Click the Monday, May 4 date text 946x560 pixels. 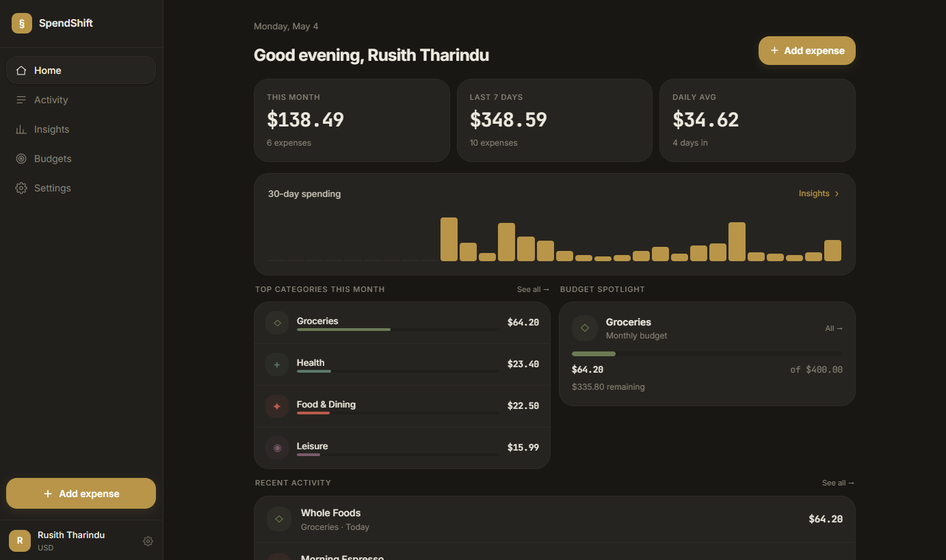(286, 26)
